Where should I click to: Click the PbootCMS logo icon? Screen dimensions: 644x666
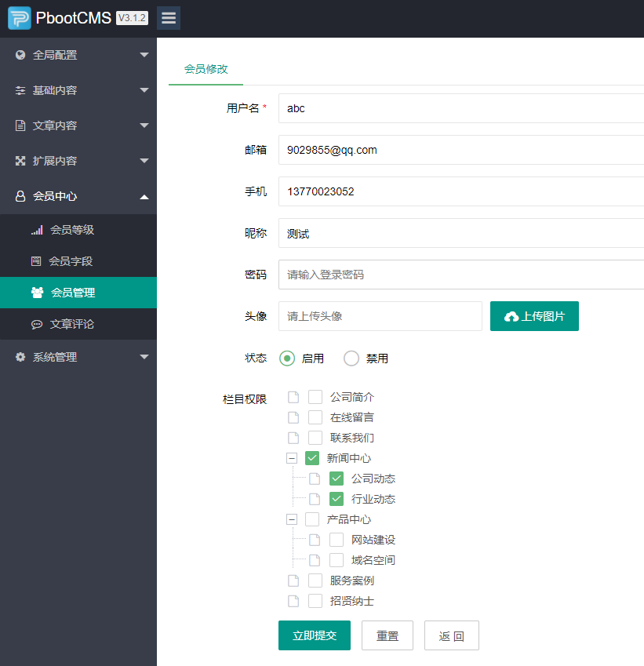(x=19, y=17)
